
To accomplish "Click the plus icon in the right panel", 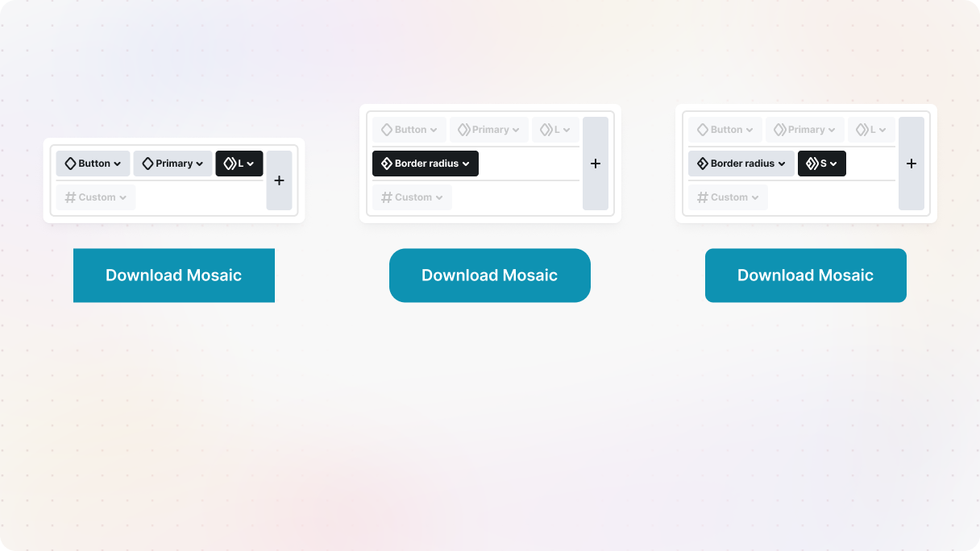I will [911, 164].
